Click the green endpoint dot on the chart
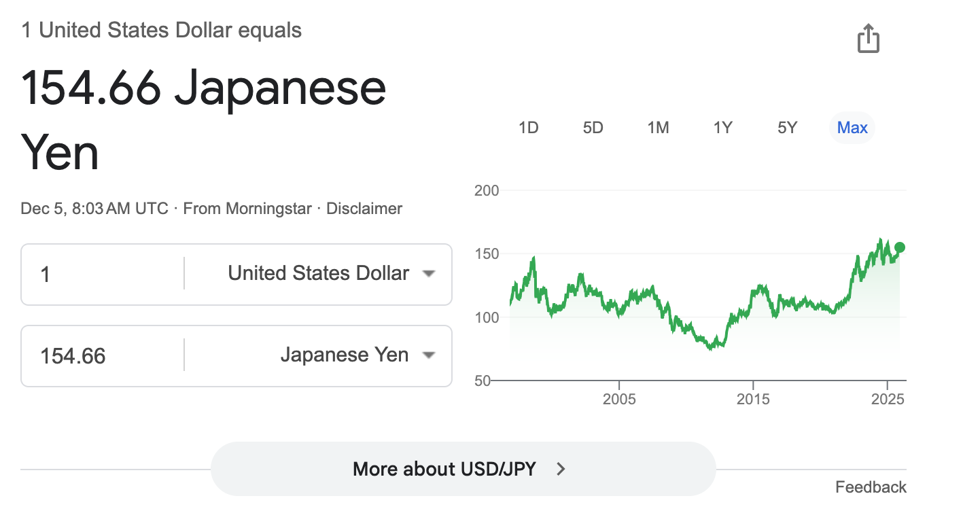Viewport: 980px width, 530px height. pyautogui.click(x=900, y=247)
